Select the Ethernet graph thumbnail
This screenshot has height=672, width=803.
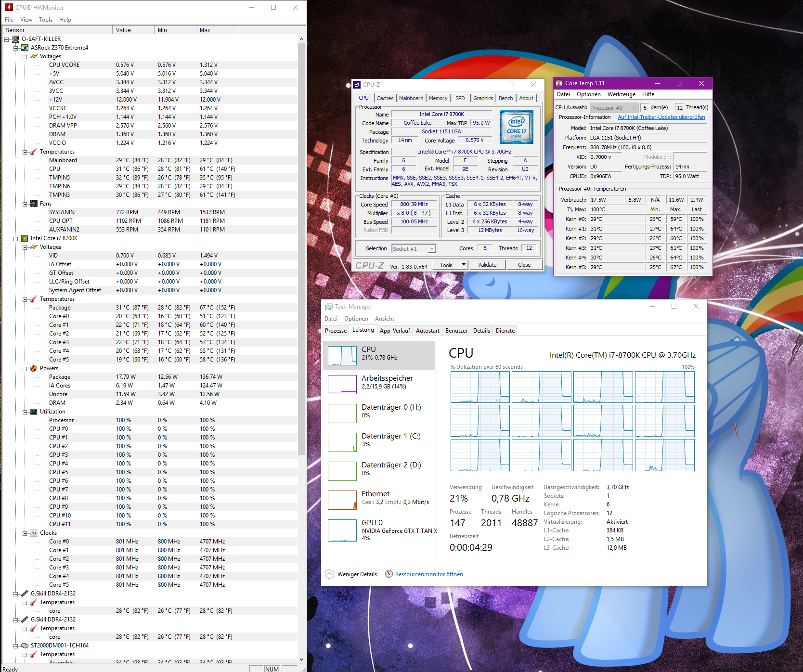pos(342,500)
